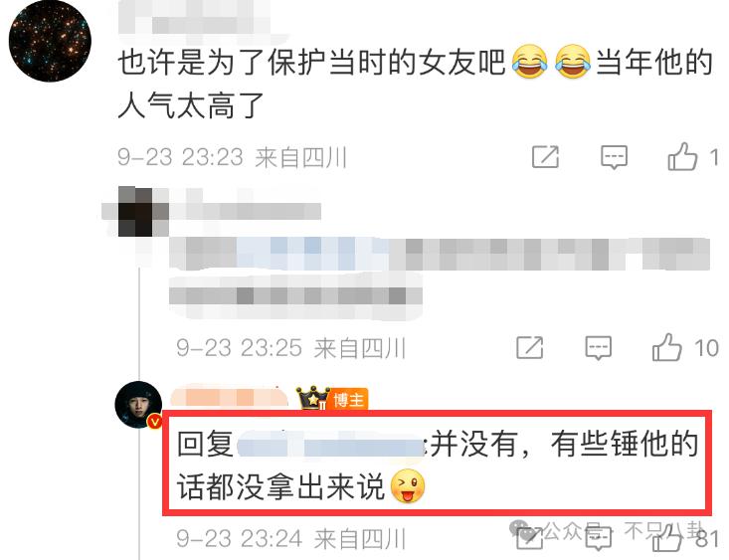Select the comment text 人气太高了
The image size is (729, 560).
[192, 106]
